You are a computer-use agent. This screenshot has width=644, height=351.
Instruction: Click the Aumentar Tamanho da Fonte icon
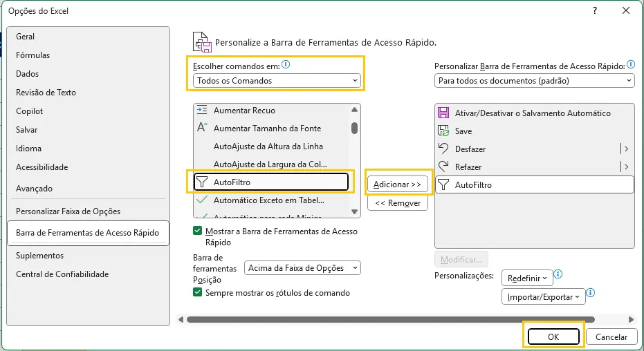[202, 128]
